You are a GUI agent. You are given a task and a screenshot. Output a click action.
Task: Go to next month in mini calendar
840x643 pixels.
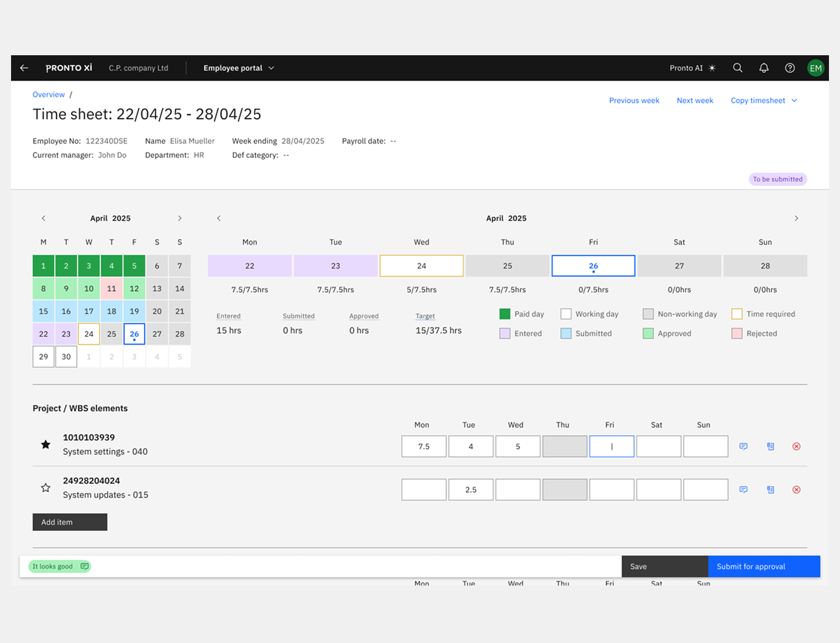pos(180,218)
